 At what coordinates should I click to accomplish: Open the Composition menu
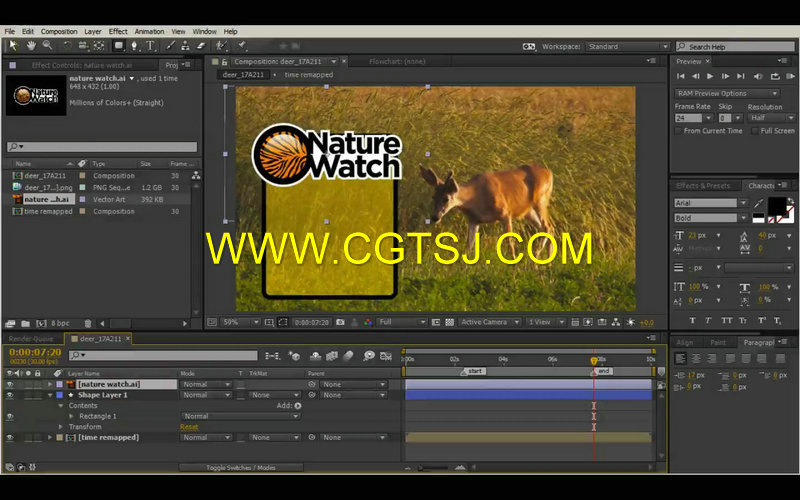coord(59,32)
